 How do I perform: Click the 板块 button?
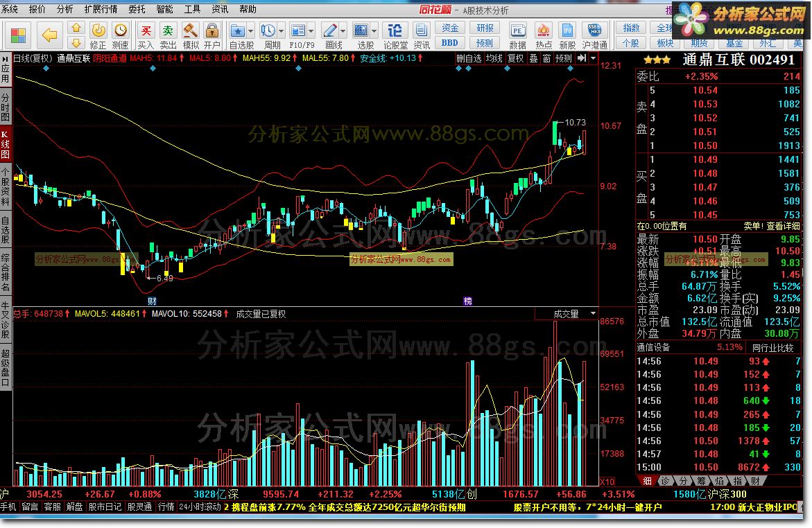666,42
